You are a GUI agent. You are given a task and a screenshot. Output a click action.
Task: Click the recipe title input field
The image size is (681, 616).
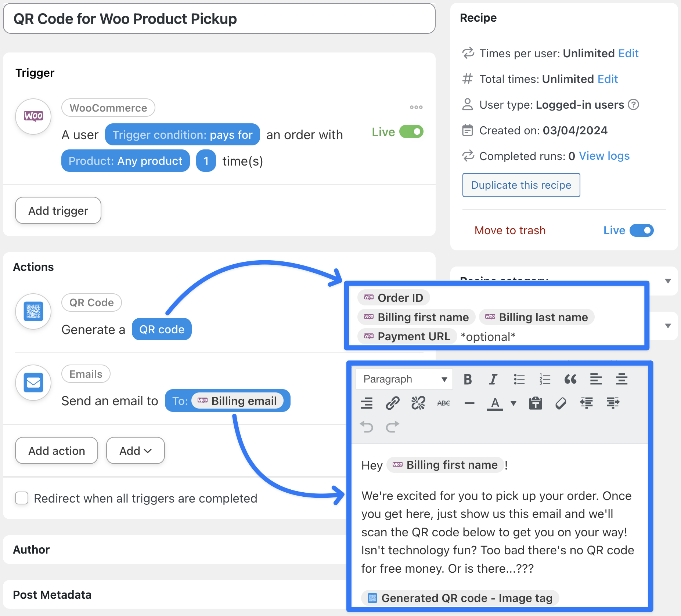click(x=219, y=19)
